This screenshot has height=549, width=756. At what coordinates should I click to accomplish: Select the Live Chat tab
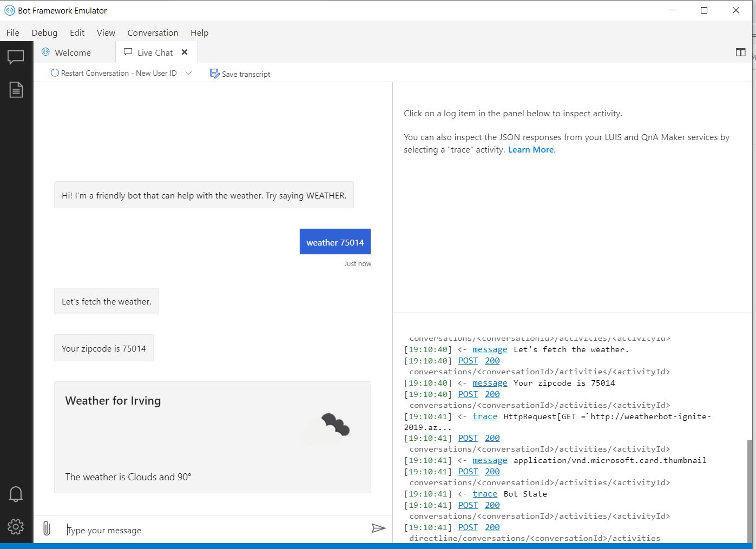(153, 52)
